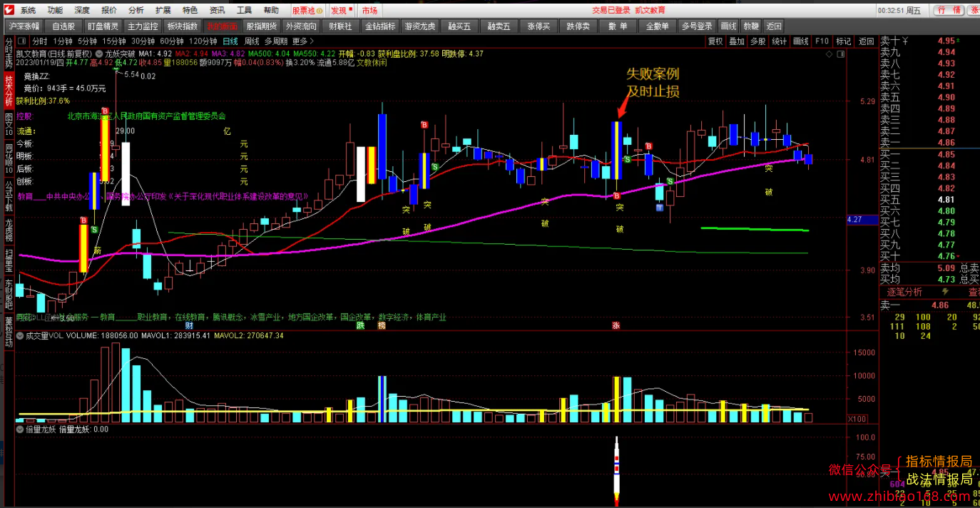The height and width of the screenshot is (508, 980).
Task: Open 板块指数 from the toolbar
Action: point(182,26)
